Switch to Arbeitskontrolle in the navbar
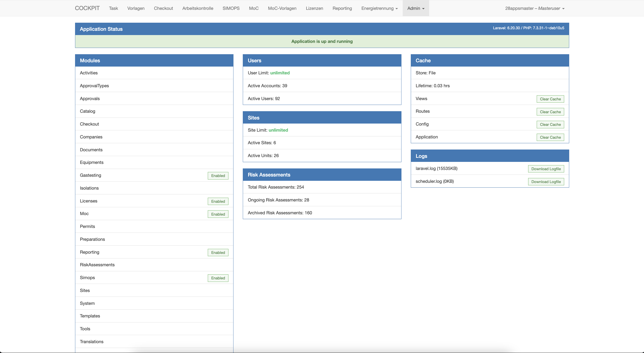The height and width of the screenshot is (353, 644). [x=198, y=8]
